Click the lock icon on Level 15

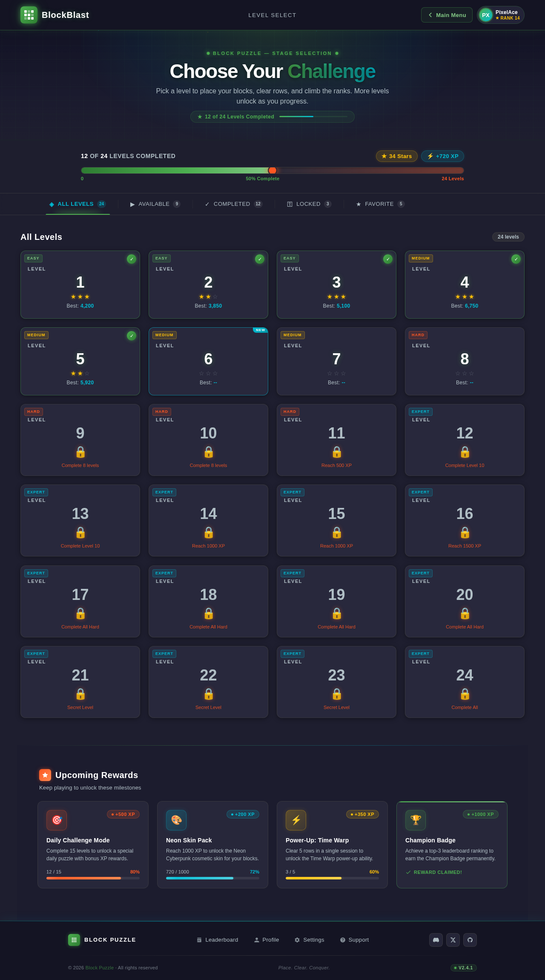click(337, 533)
